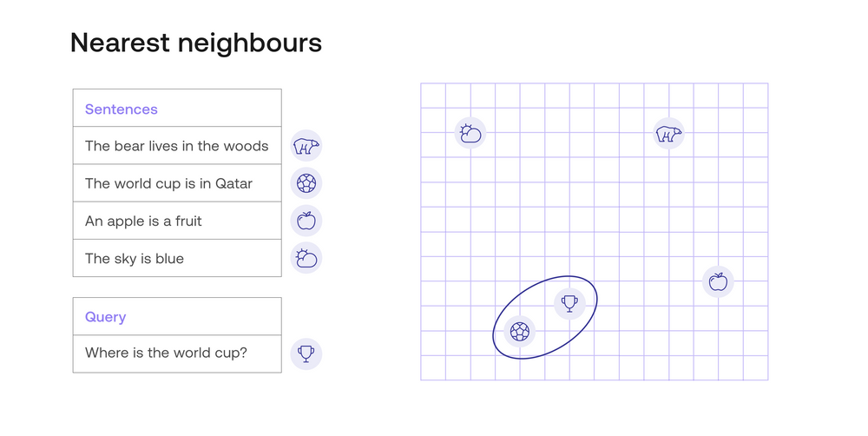Click the soccer ball icon next to Qatar sentence

pos(306,183)
